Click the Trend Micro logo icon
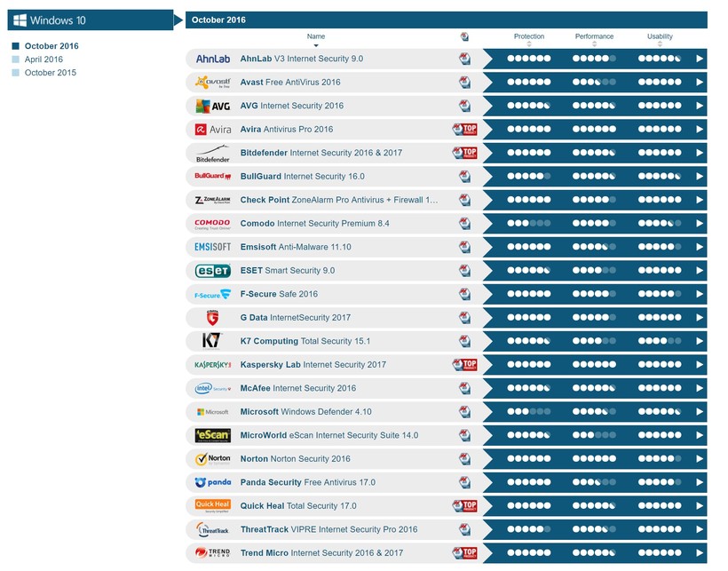 point(213,553)
